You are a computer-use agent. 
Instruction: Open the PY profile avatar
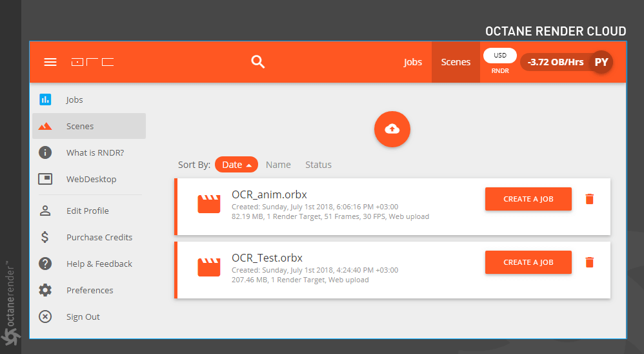(x=601, y=62)
